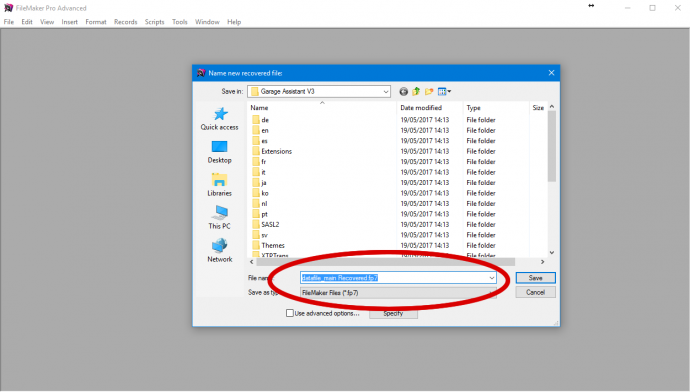Screen dimensions: 690x392
Task: Click the de folder icon
Action: (256, 120)
